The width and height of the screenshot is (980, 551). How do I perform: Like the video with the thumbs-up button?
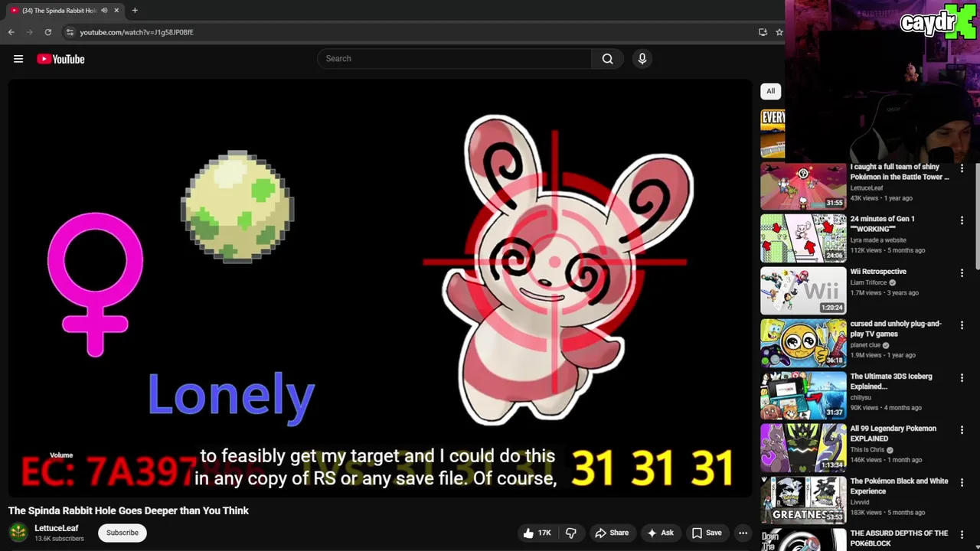tap(537, 533)
